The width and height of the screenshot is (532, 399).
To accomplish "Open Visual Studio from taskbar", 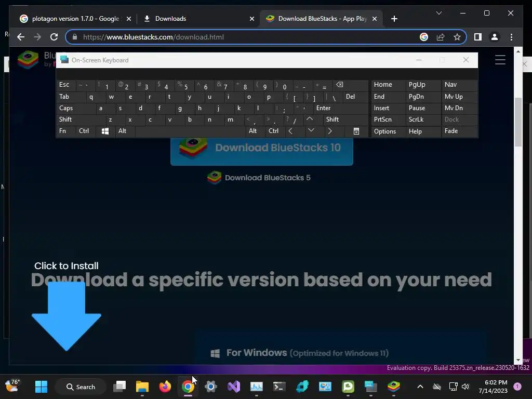I will click(x=234, y=387).
